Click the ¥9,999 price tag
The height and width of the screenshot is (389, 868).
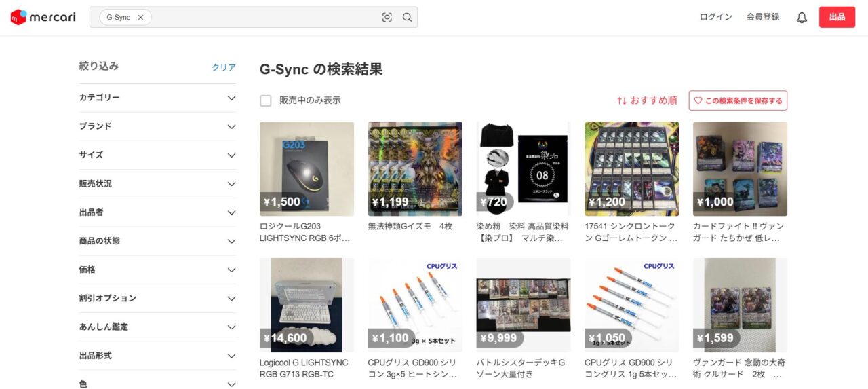498,338
